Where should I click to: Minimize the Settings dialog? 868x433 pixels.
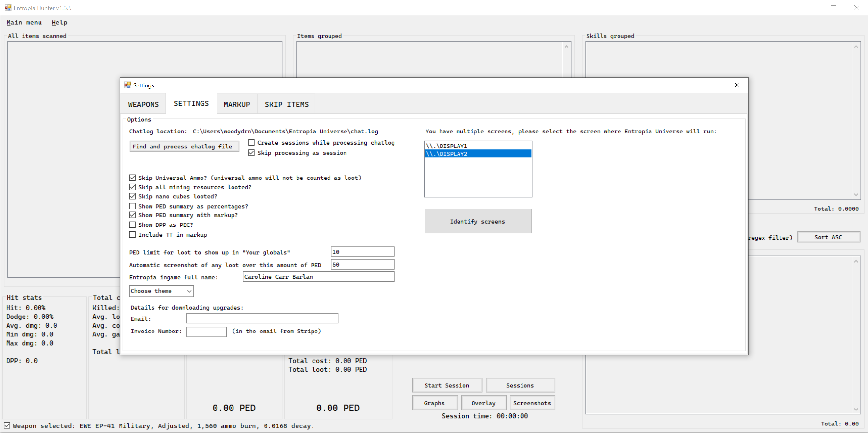[691, 85]
